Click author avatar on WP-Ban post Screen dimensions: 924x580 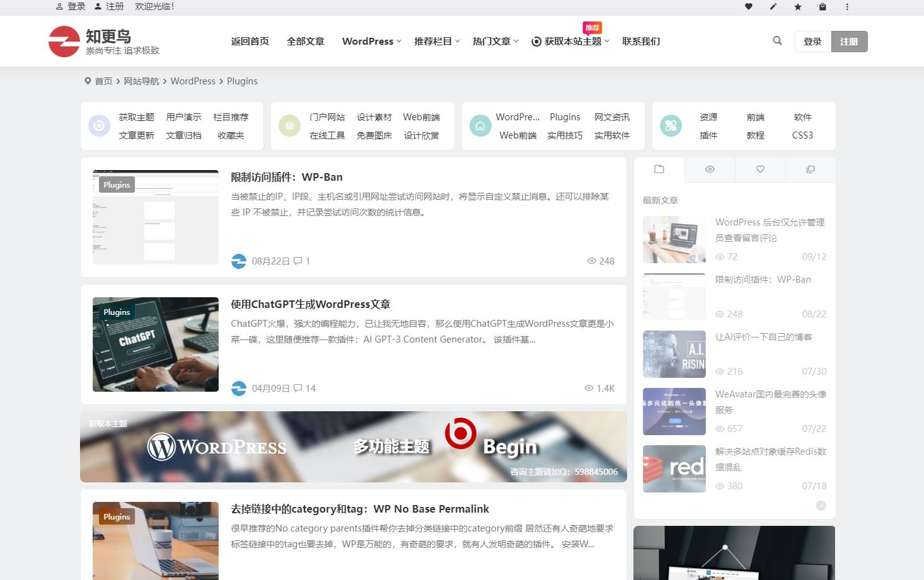point(239,261)
